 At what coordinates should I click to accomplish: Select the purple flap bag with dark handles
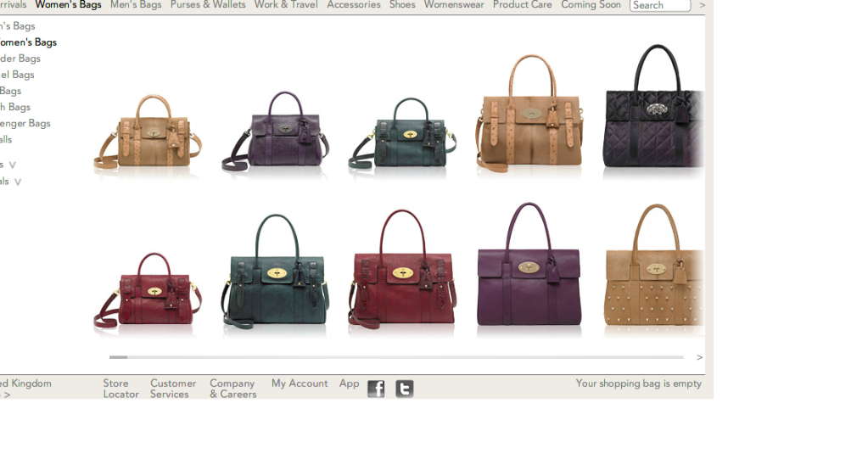529,266
